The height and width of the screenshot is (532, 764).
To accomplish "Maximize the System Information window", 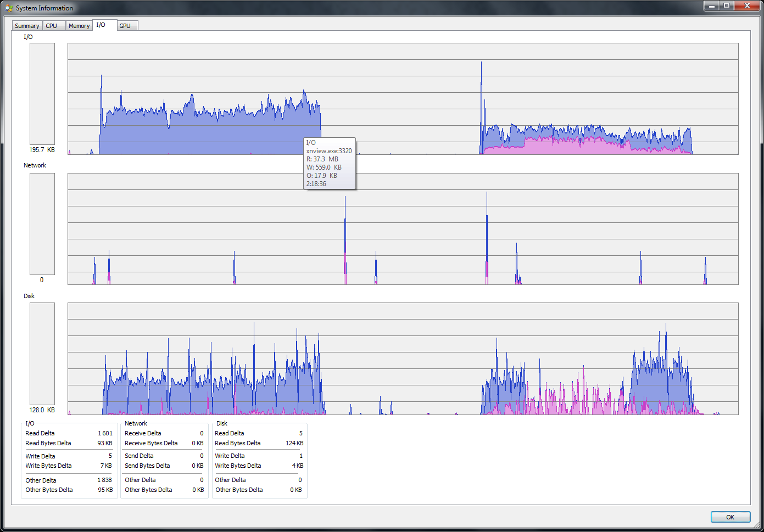I will pyautogui.click(x=727, y=5).
